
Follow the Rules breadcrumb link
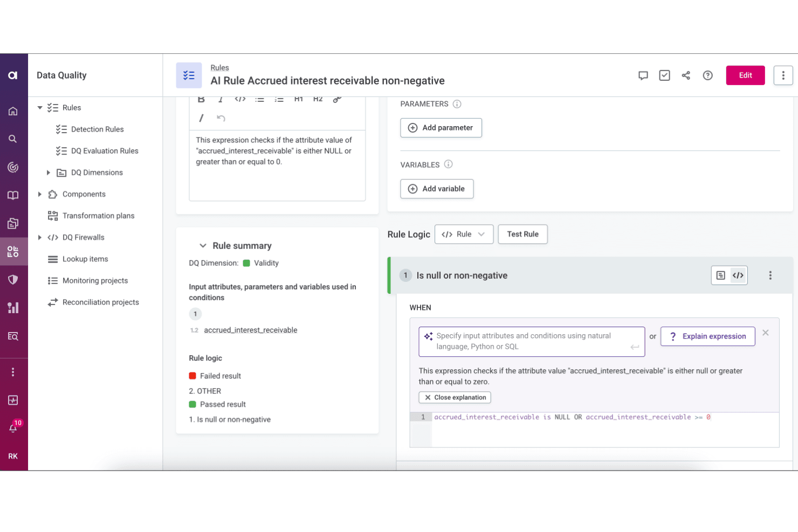[219, 67]
